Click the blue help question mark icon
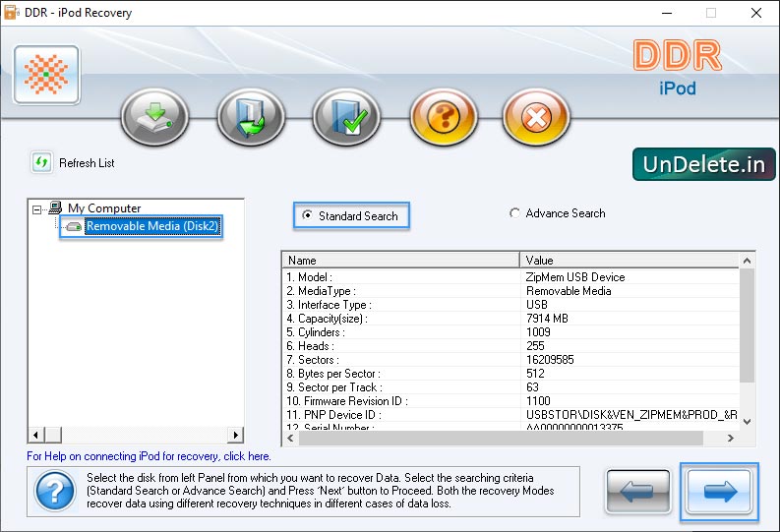Viewport: 780px width, 532px height. point(55,492)
